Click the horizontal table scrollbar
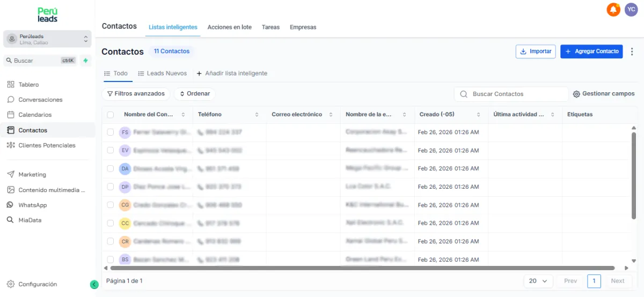Viewport: 644px width, 297px height. (362, 268)
